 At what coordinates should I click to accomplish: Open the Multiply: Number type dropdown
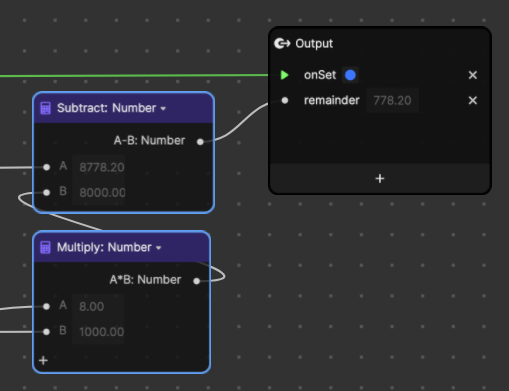[159, 248]
